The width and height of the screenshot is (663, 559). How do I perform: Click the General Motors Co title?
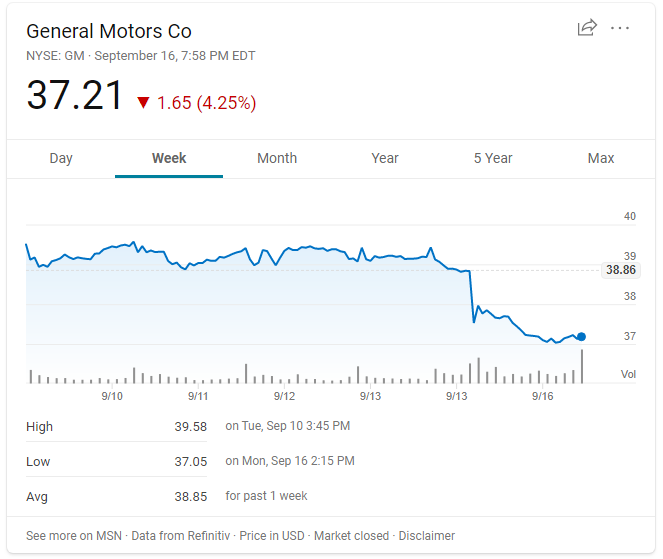click(x=109, y=31)
